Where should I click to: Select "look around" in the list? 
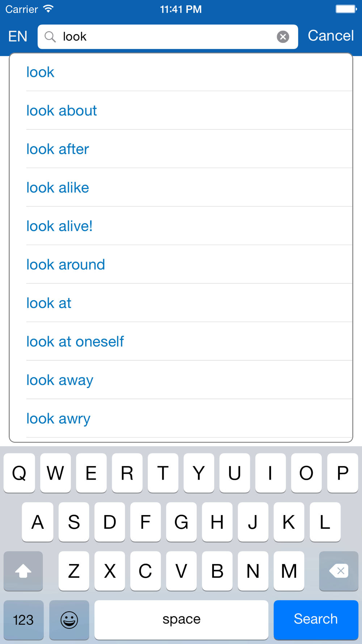(x=66, y=264)
